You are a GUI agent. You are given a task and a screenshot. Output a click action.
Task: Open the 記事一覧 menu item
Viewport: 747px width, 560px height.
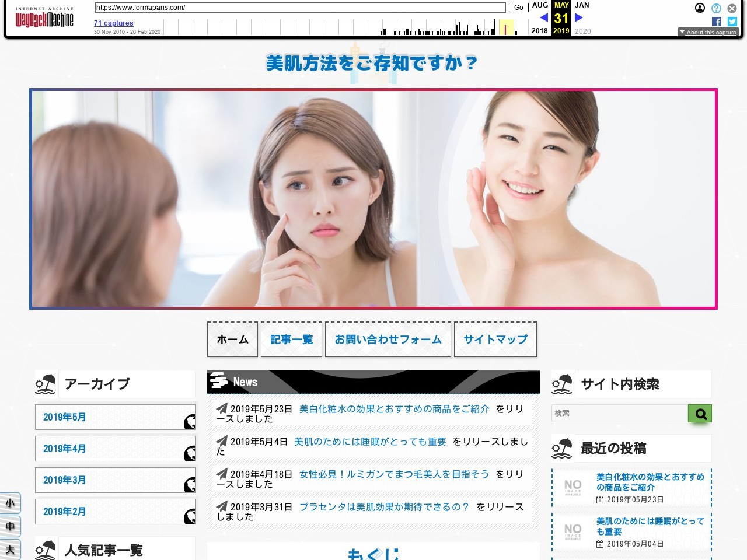point(291,339)
